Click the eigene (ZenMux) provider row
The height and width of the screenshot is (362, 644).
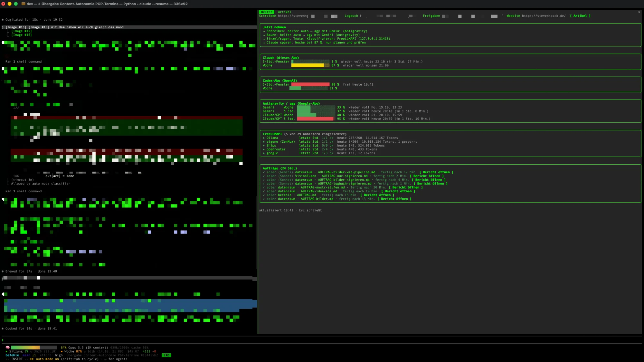(x=340, y=142)
